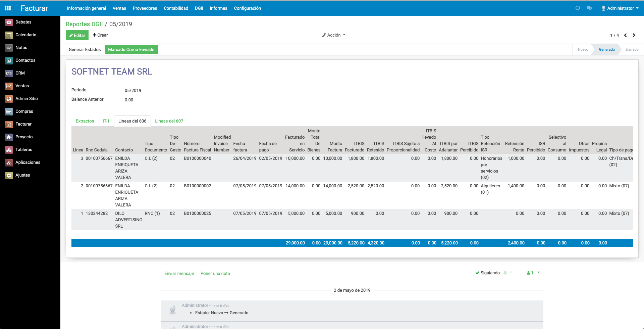Viewport: 644px width, 329px height.
Task: Open the CRM app icon
Action: (9, 73)
